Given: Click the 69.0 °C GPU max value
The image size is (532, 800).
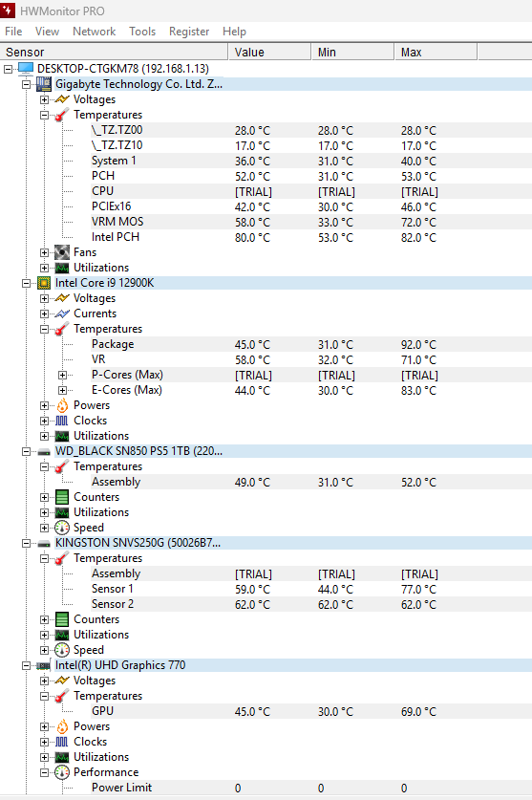Looking at the screenshot, I should pyautogui.click(x=418, y=712).
